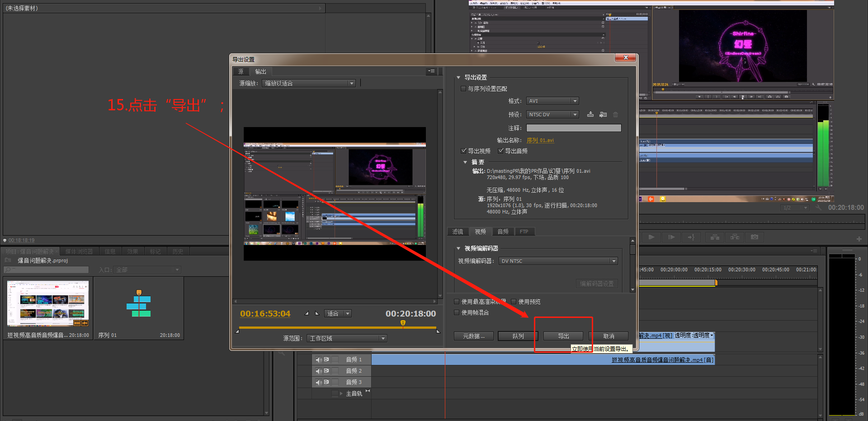Screen dimensions: 868x421
Task: Open 适合 zoom level dropdown
Action: tap(338, 313)
